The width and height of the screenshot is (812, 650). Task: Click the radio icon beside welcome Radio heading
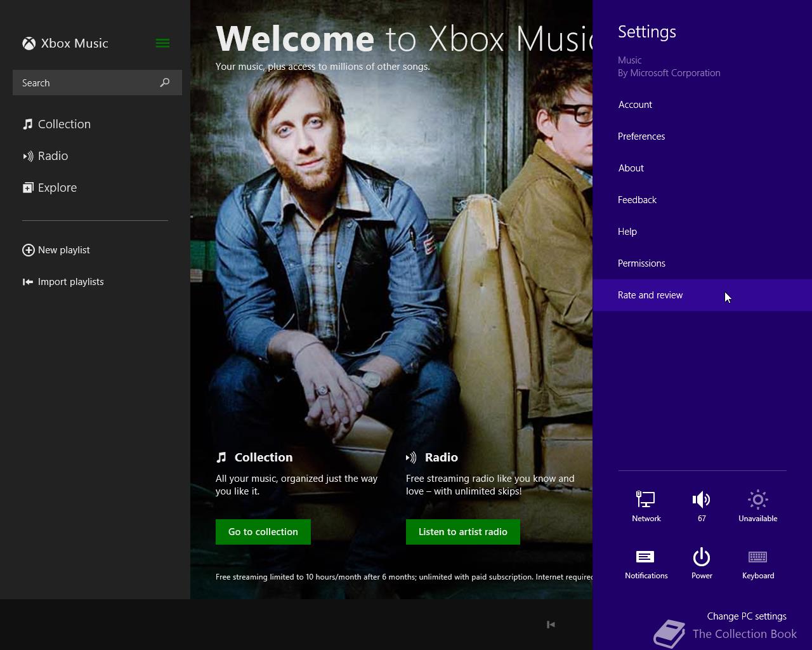[411, 457]
